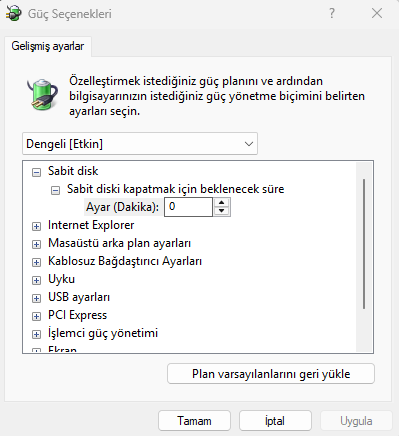Decrease the Ayar (Dakika) value with down arrow

click(x=221, y=211)
